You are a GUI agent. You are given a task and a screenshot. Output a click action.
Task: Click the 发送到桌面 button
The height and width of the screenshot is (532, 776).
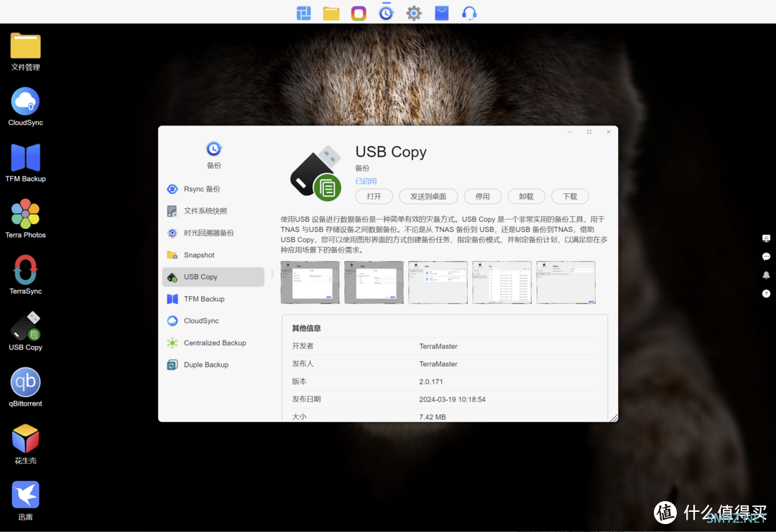click(x=428, y=196)
